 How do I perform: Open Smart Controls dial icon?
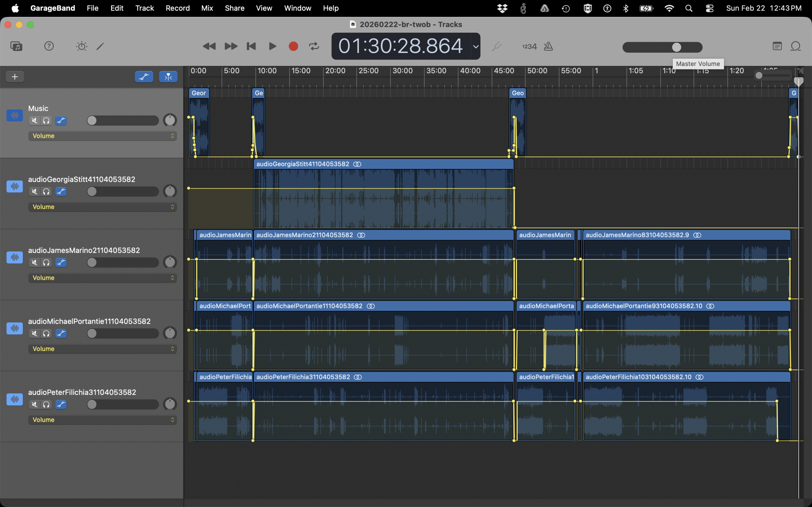82,46
